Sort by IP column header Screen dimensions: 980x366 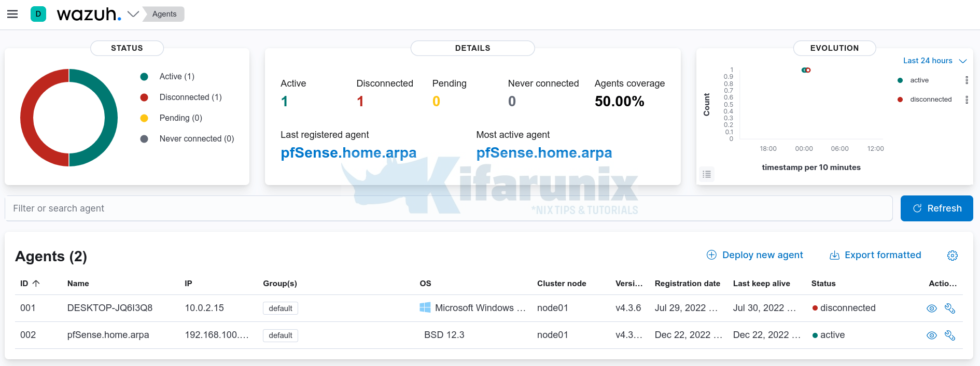click(x=188, y=283)
